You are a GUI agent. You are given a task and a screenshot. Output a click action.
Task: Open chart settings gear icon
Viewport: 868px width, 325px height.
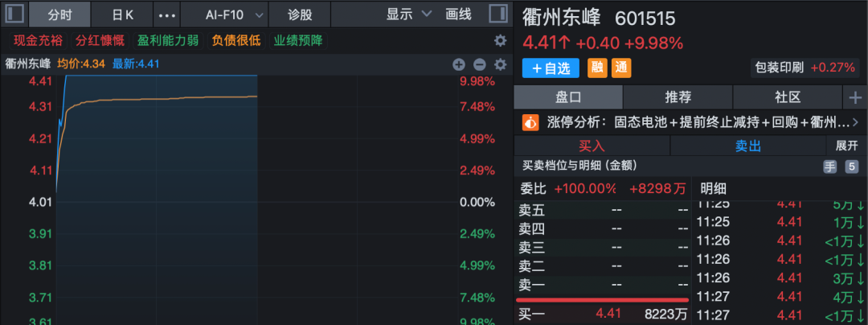(500, 64)
